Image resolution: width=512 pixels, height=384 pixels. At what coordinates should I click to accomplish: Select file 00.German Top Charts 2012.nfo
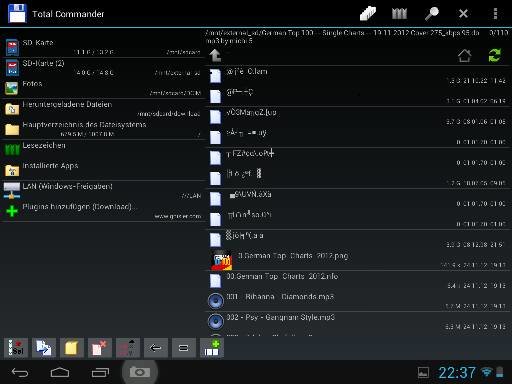tap(358, 281)
